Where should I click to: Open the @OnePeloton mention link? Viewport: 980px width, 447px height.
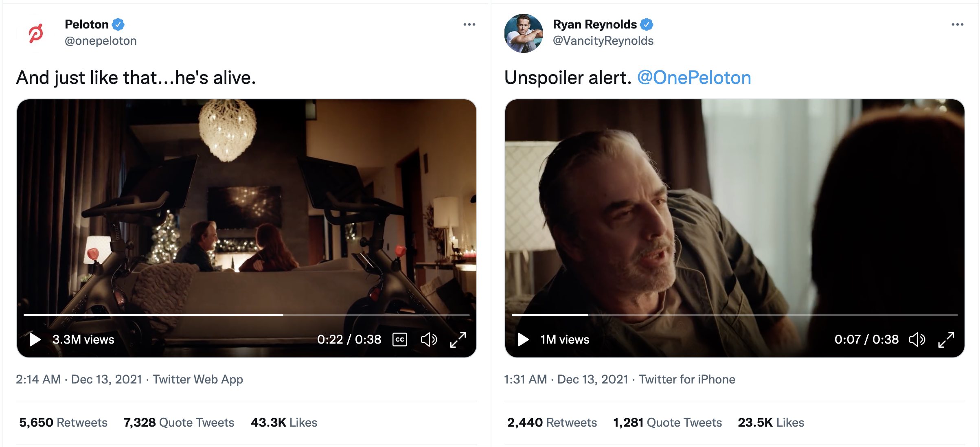(x=694, y=77)
